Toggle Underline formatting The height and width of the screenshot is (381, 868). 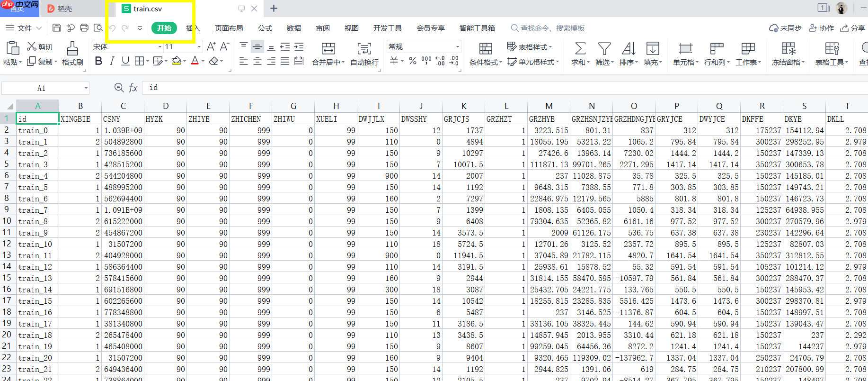coord(125,61)
